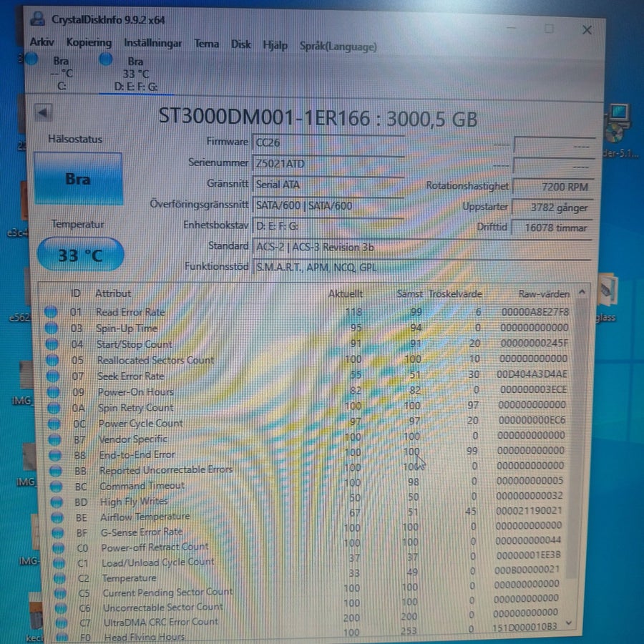The height and width of the screenshot is (644, 644).
Task: Open the Hjälp menu
Action: [x=275, y=45]
